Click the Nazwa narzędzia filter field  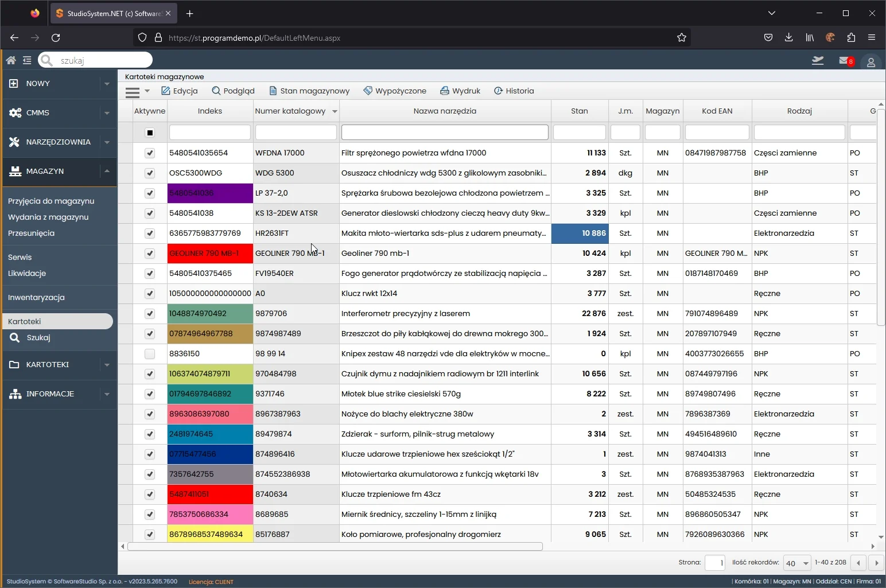tap(445, 133)
